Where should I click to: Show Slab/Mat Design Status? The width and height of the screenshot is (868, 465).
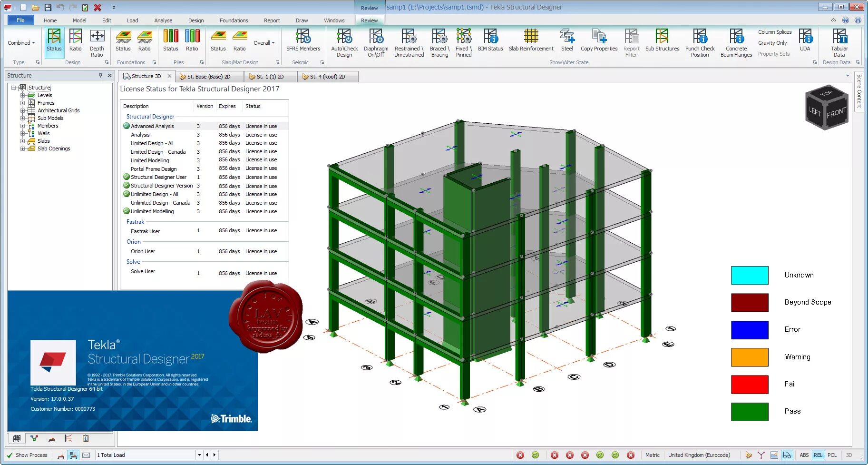(x=218, y=40)
